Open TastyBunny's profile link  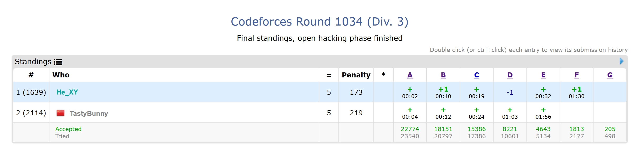(x=89, y=113)
